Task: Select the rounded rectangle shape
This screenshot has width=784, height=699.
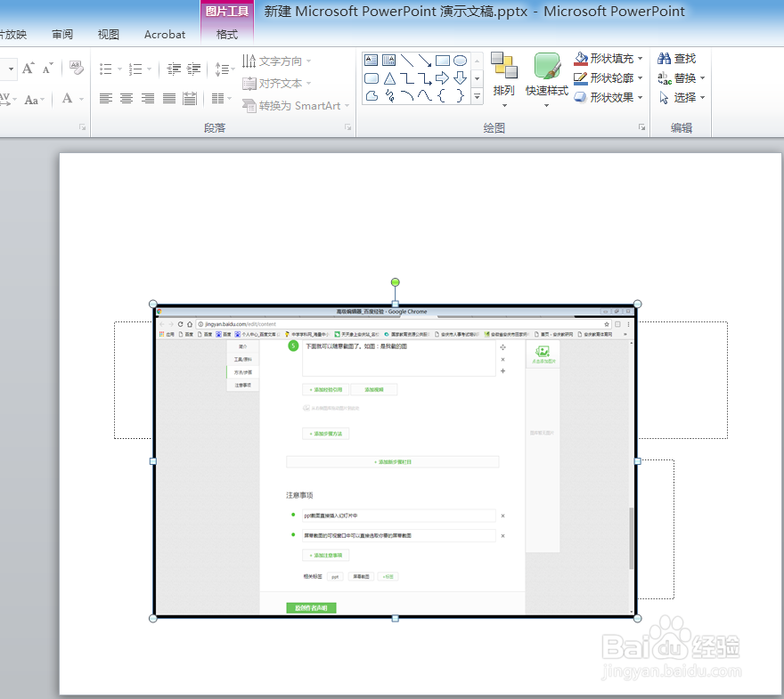Action: (372, 78)
